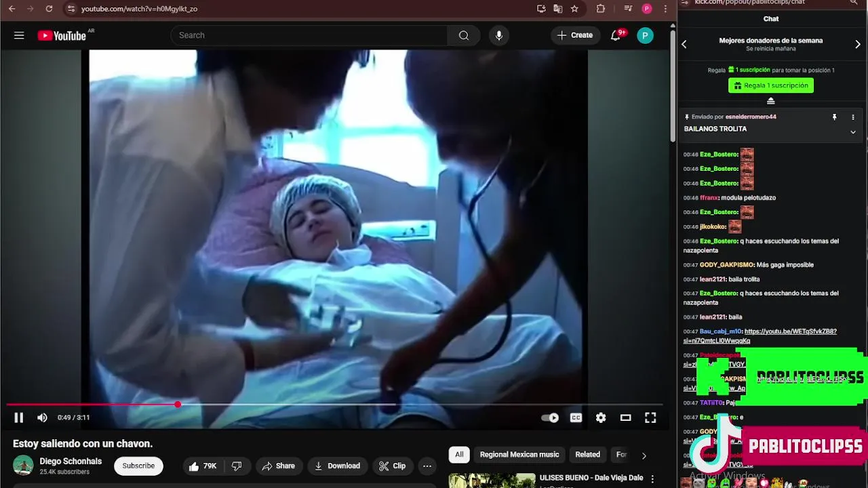
Task: Open pinned message three-dot options
Action: [x=853, y=117]
